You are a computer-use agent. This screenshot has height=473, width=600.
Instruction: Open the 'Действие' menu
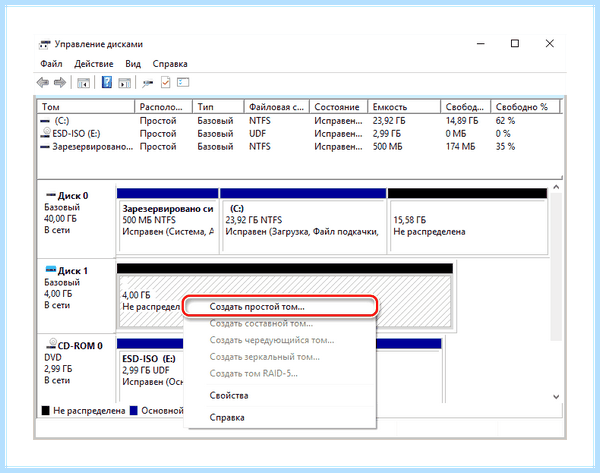pos(94,64)
